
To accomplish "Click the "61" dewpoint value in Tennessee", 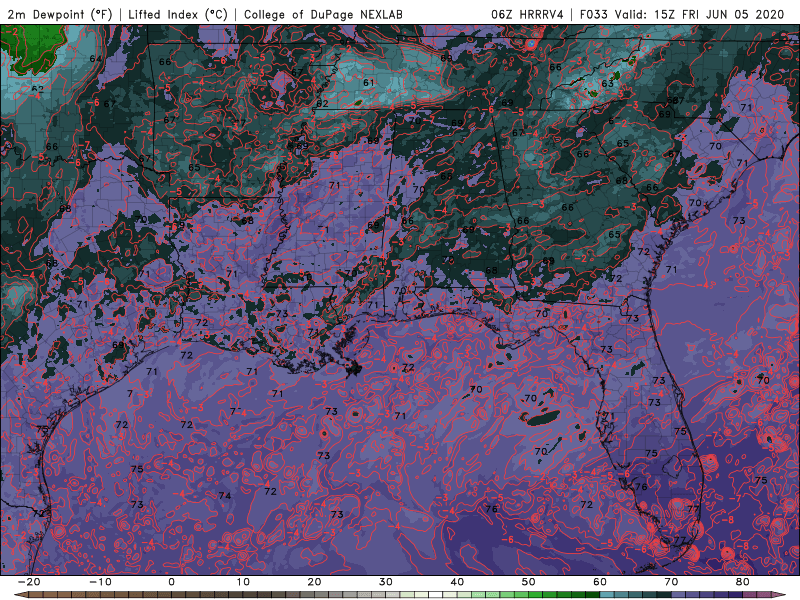I will 368,83.
